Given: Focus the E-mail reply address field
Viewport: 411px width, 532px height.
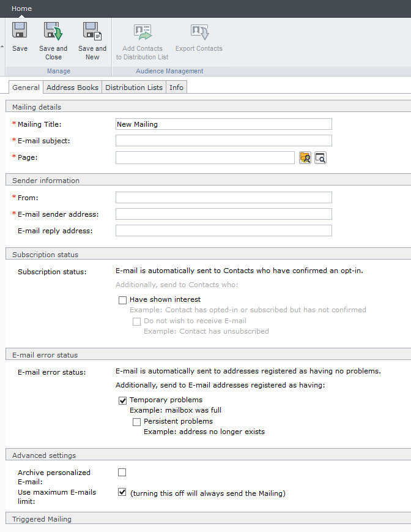Looking at the screenshot, I should [x=224, y=231].
